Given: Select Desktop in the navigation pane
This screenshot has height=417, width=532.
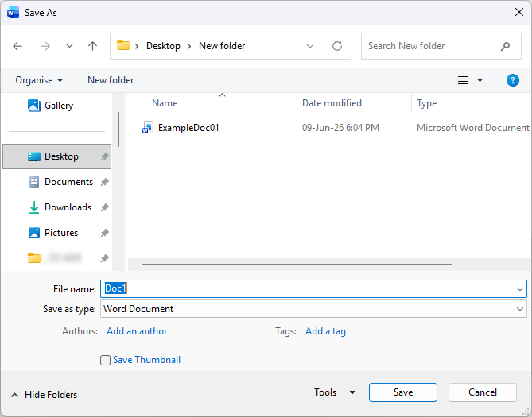Looking at the screenshot, I should click(x=56, y=156).
